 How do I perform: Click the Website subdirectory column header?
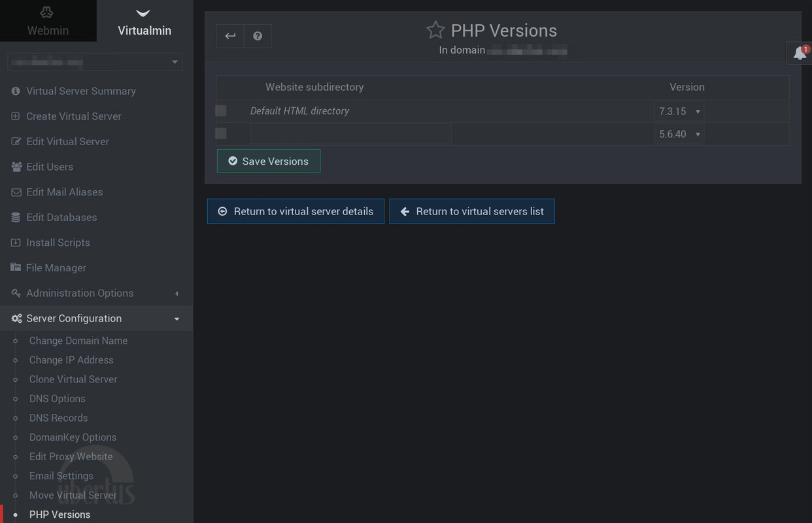click(x=314, y=87)
